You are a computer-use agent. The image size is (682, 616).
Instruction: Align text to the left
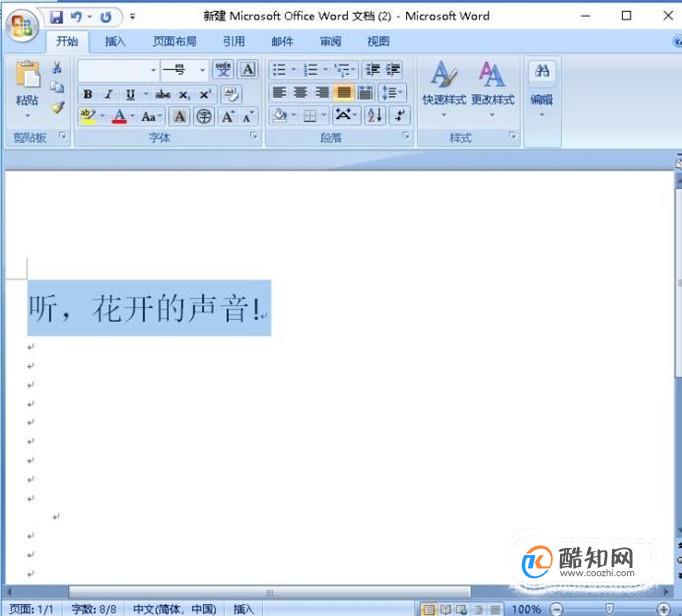click(279, 92)
